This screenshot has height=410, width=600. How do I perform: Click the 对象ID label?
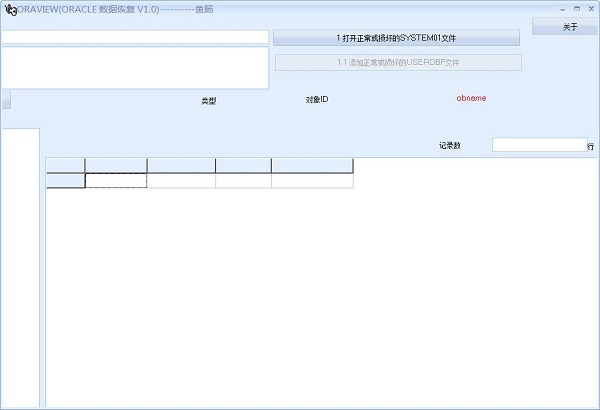317,100
